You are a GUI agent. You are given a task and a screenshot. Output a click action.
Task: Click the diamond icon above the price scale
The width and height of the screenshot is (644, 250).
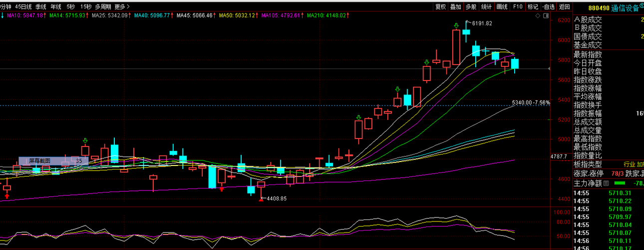537,16
